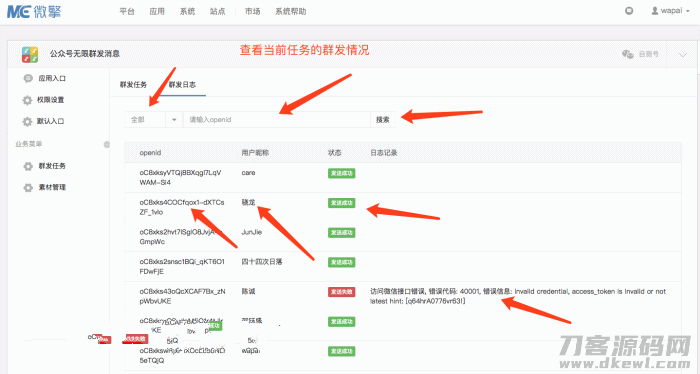Click the WeChat account icon
The height and width of the screenshot is (374, 700).
(x=628, y=54)
